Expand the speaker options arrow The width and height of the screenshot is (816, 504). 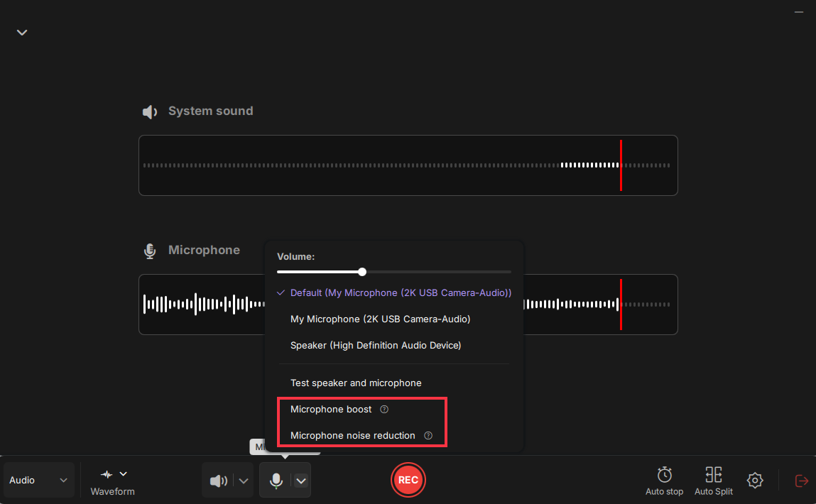244,481
